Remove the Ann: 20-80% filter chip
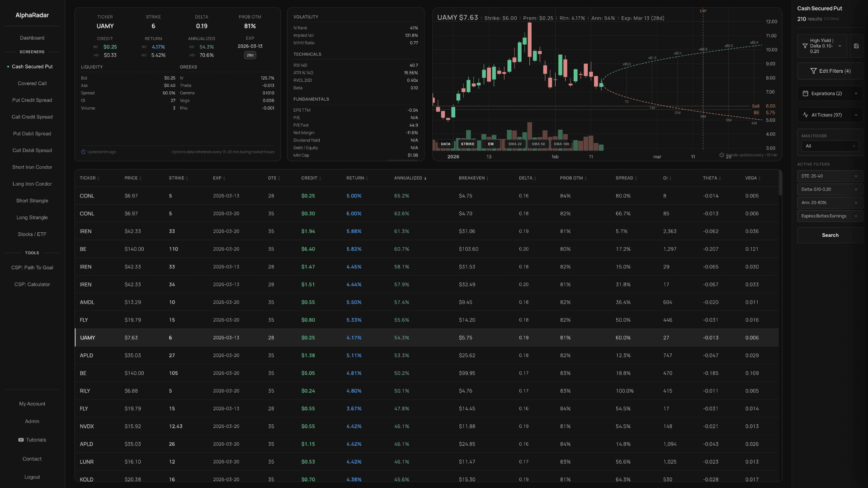This screenshot has width=868, height=488. point(856,203)
